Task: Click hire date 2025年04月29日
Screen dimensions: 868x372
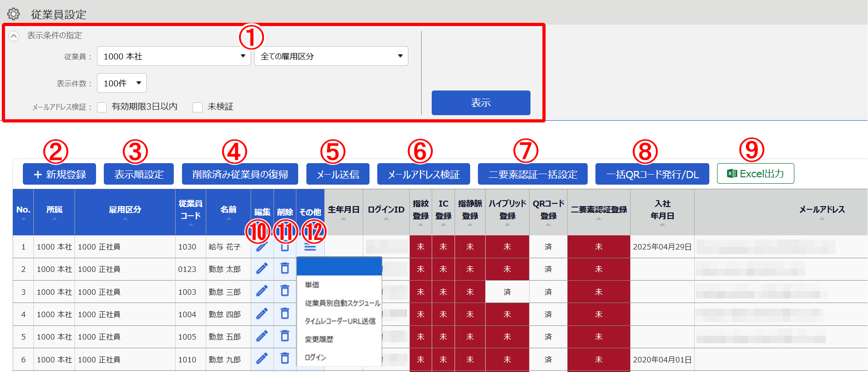Action: 662,247
